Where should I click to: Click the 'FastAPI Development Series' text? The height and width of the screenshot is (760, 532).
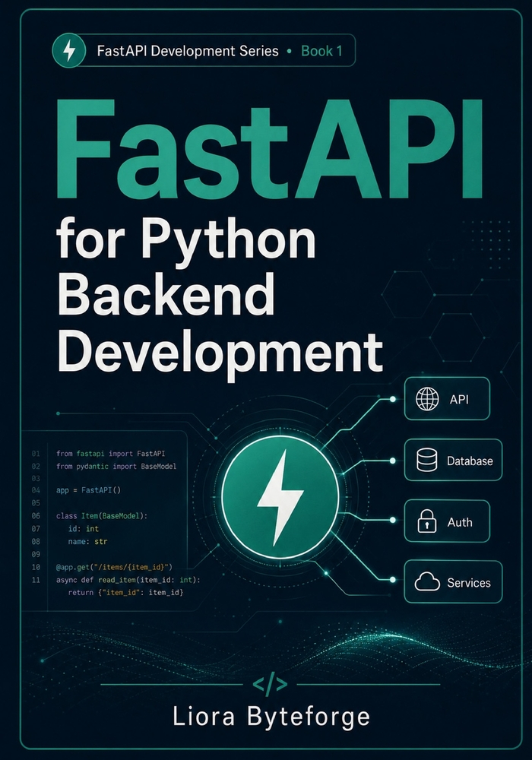coord(188,51)
